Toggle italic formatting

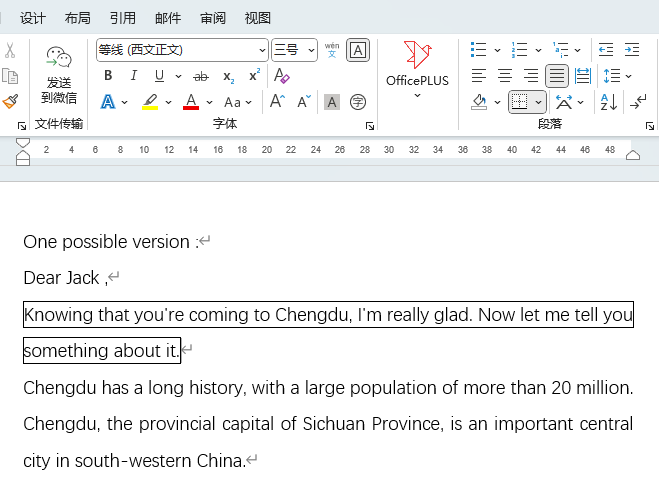point(134,76)
